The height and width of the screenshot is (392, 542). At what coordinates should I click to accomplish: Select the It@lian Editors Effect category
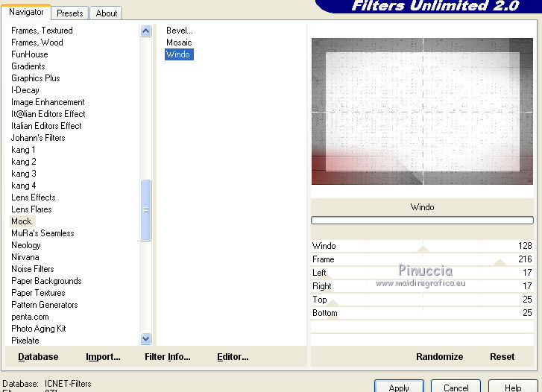[x=48, y=114]
